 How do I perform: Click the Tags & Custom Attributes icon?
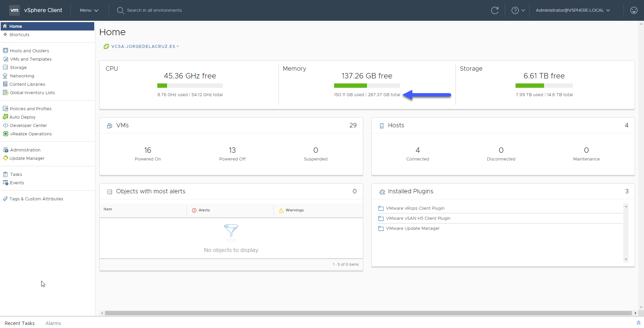(5, 199)
